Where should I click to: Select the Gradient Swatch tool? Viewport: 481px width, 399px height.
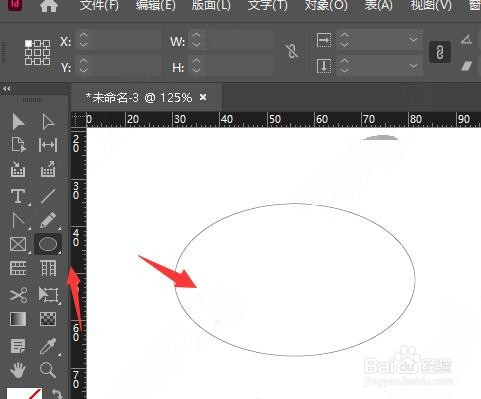18,319
